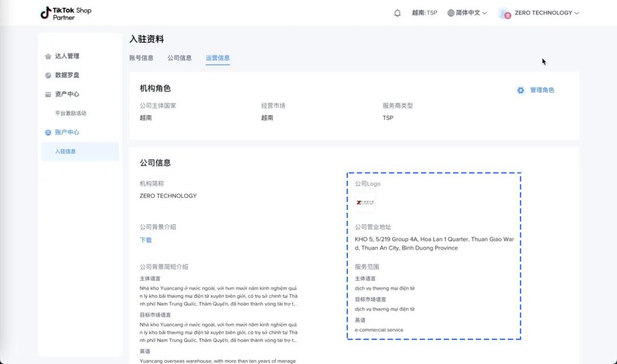Click the star icon beside 达人管理
The width and height of the screenshot is (617, 364).
[x=48, y=56]
